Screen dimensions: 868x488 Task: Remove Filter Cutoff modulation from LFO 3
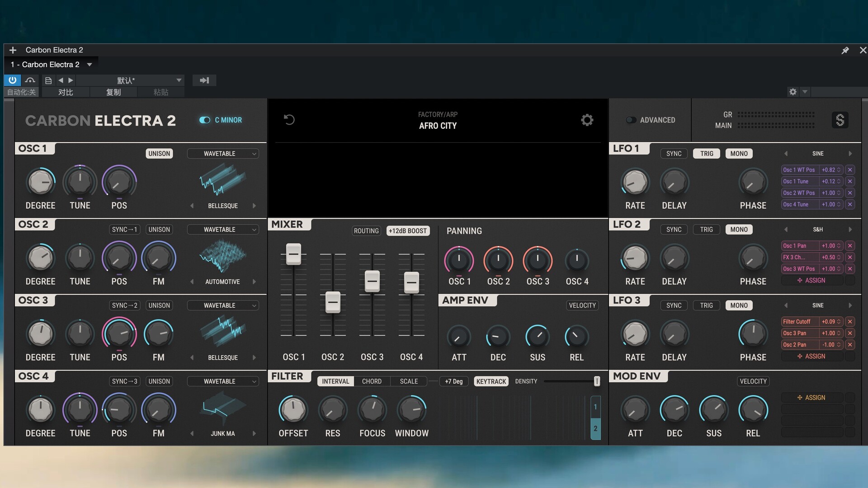[x=850, y=322]
